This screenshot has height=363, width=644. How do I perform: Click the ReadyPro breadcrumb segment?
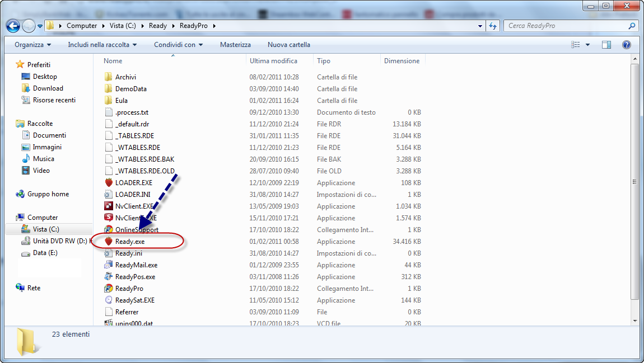click(193, 25)
